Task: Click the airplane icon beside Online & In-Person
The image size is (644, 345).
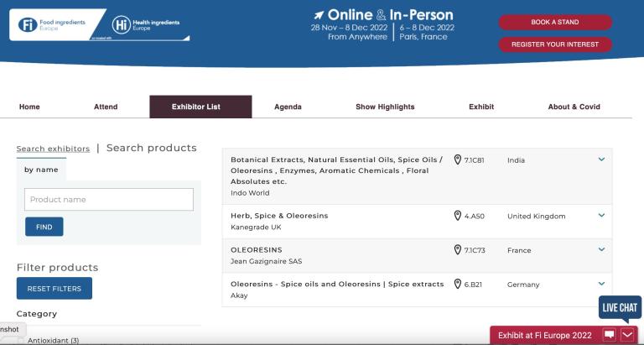Action: [319, 15]
